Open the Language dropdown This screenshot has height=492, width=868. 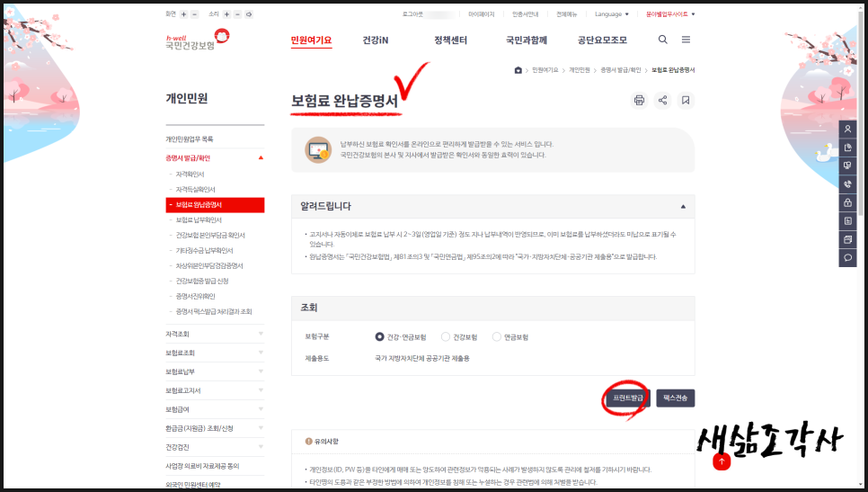coord(612,14)
